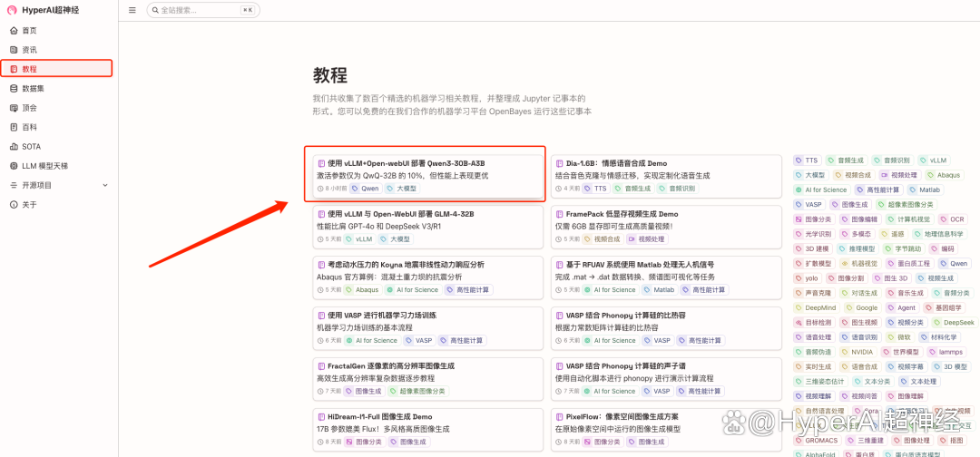Select the 音频生成 tag in the tag cloud

pos(847,160)
